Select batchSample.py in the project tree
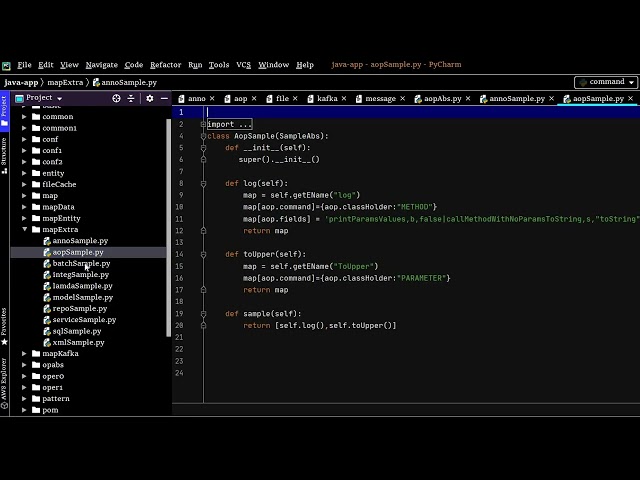Viewport: 640px width, 480px height. click(x=81, y=264)
